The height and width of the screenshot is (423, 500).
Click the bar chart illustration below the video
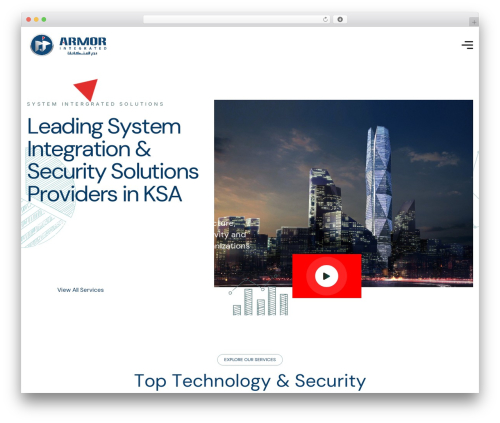pyautogui.click(x=260, y=298)
